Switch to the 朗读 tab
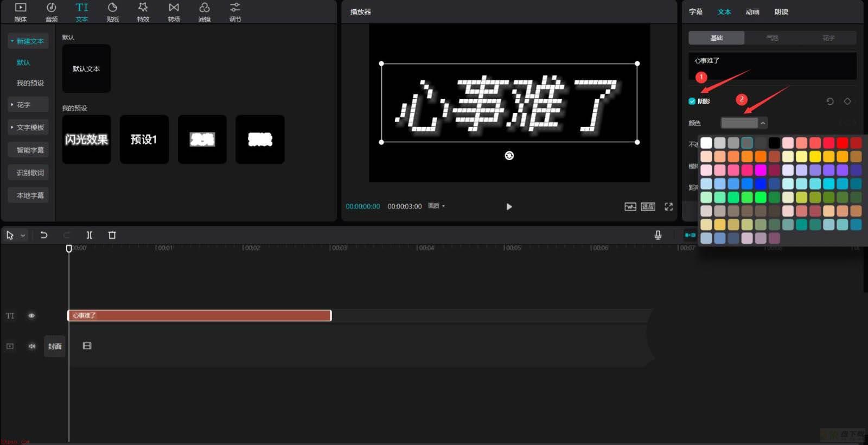Viewport: 868px width, 445px height. click(x=781, y=11)
